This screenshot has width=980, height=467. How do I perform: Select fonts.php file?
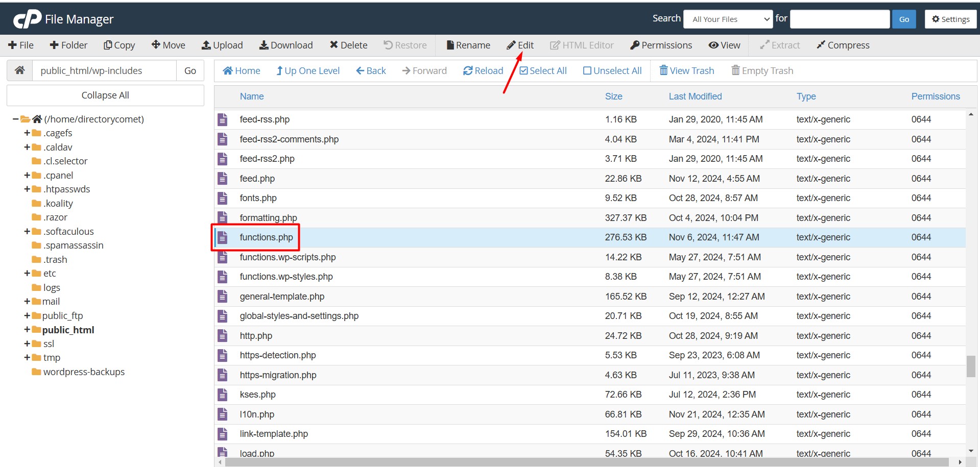pyautogui.click(x=590, y=198)
